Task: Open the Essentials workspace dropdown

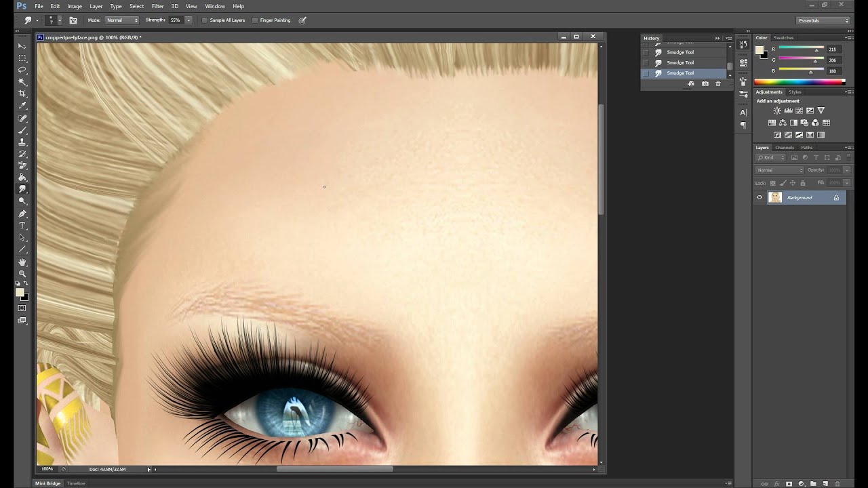Action: click(x=823, y=20)
